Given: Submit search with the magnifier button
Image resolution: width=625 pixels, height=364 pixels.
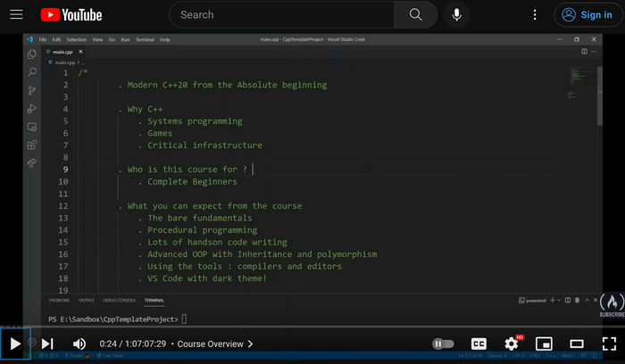Looking at the screenshot, I should click(415, 15).
